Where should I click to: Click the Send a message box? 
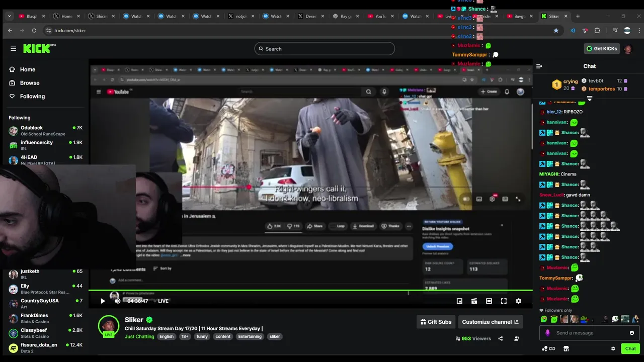click(x=590, y=333)
